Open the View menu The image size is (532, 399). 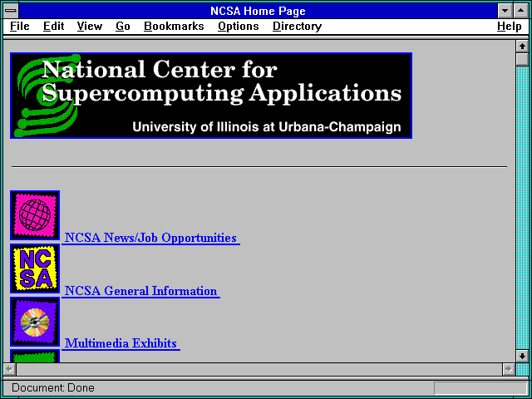tap(89, 27)
